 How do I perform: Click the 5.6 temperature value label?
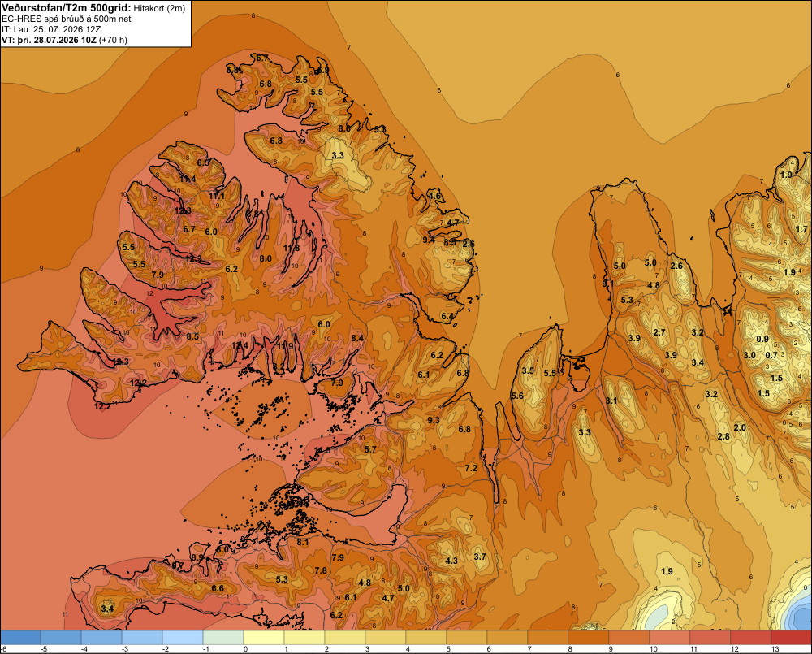[x=517, y=396]
